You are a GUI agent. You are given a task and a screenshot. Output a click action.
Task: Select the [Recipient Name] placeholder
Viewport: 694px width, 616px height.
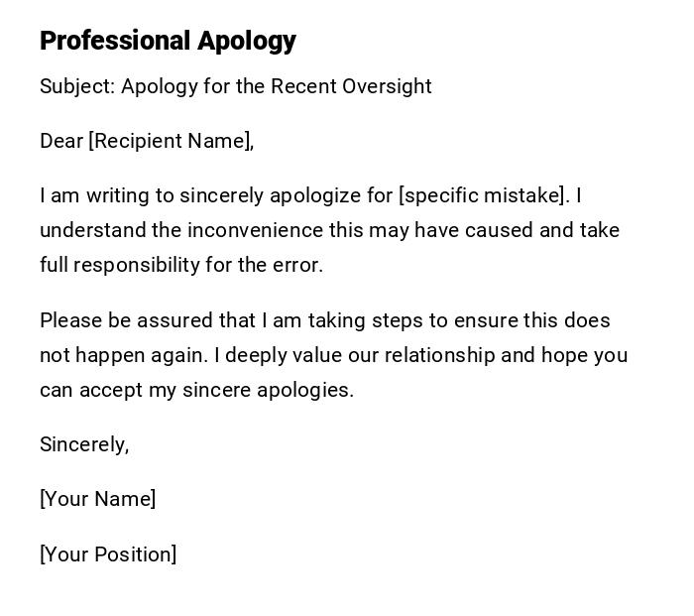(x=171, y=141)
